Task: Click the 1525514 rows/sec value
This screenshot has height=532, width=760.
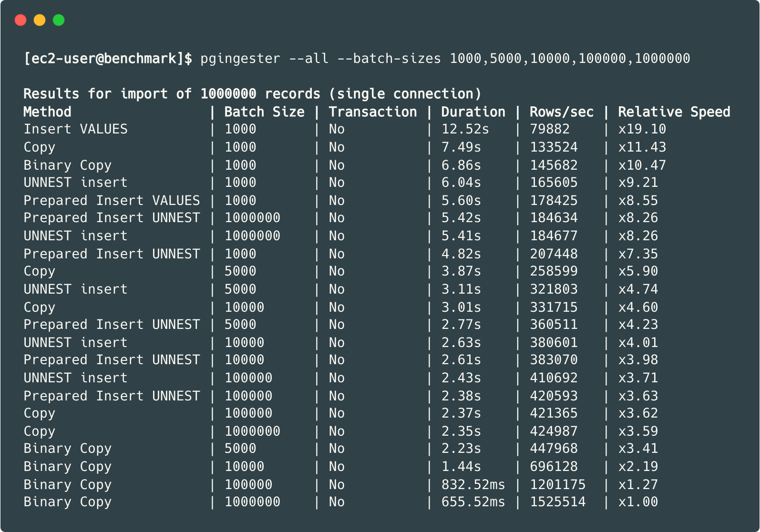Action: tap(557, 502)
